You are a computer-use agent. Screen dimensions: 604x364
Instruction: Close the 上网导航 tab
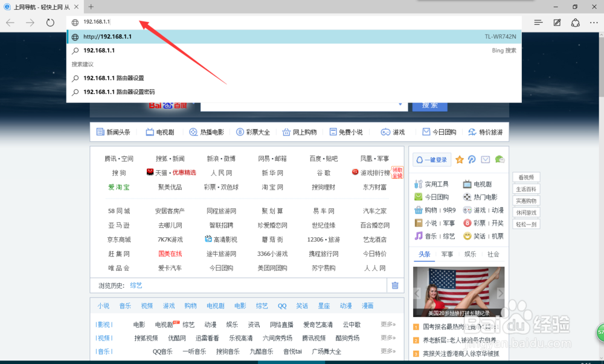(x=76, y=7)
